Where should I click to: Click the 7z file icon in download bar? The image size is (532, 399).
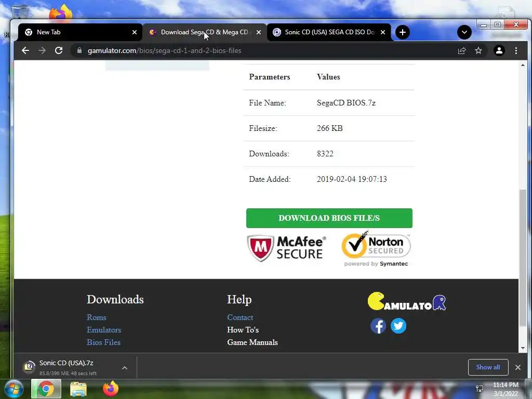pos(29,367)
